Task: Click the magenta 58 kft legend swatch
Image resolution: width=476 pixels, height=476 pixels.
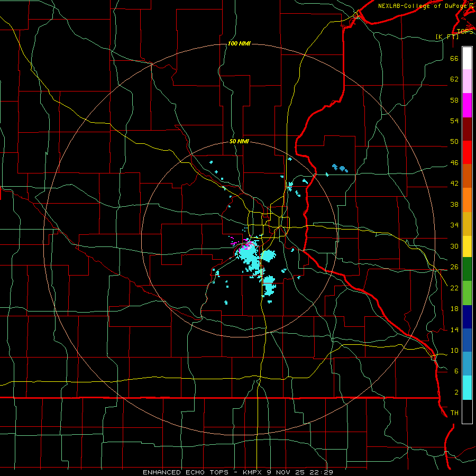Action: tap(467, 105)
